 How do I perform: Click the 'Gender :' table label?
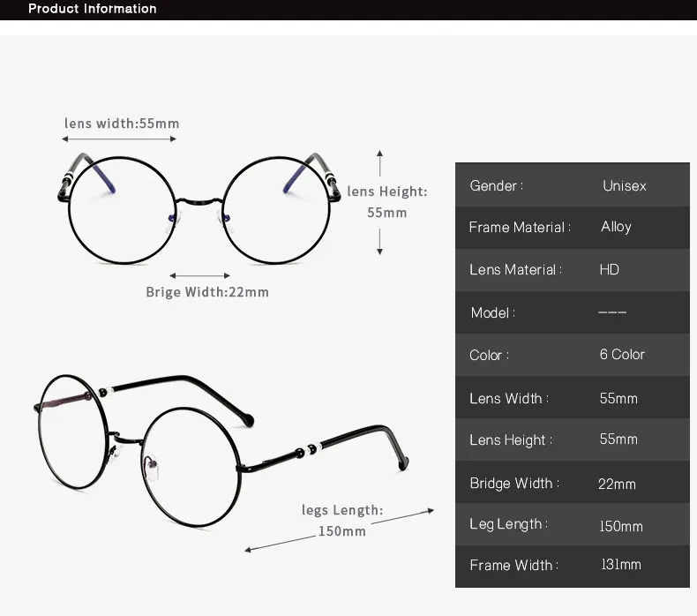coord(497,185)
